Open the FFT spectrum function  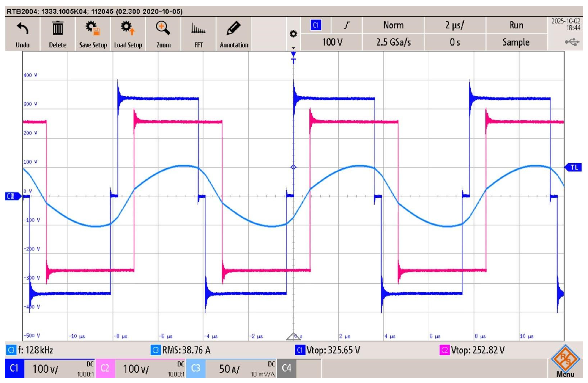198,29
